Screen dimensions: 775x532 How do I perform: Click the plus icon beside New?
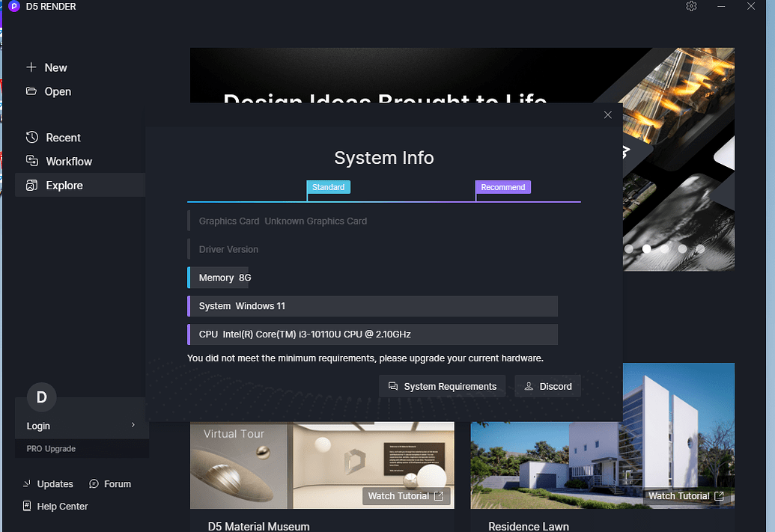click(31, 67)
